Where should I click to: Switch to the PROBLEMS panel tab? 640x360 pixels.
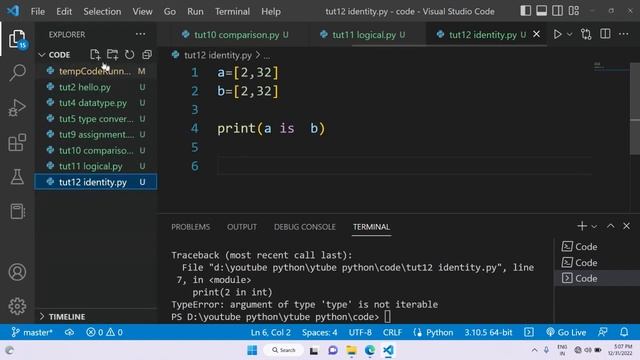pos(191,227)
